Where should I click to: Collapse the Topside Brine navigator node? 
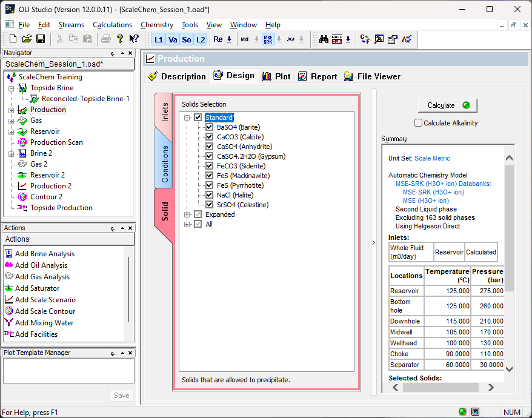(11, 88)
